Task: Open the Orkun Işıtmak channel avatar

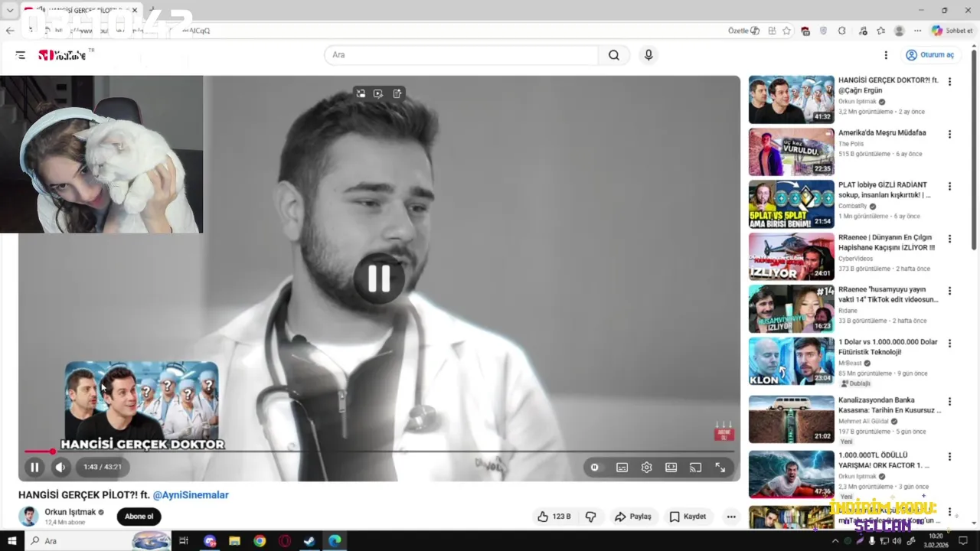Action: (x=28, y=516)
